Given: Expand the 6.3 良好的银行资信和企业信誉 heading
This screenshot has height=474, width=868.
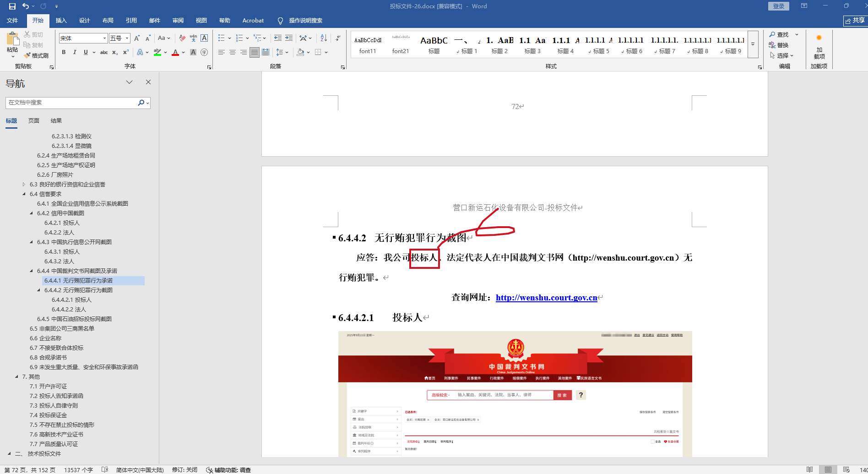Looking at the screenshot, I should (x=24, y=185).
